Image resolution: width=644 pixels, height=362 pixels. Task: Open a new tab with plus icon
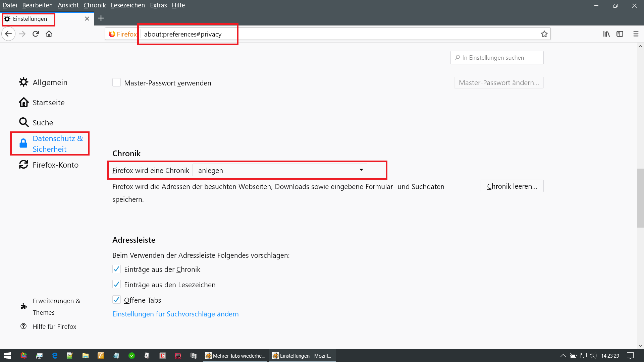(101, 18)
